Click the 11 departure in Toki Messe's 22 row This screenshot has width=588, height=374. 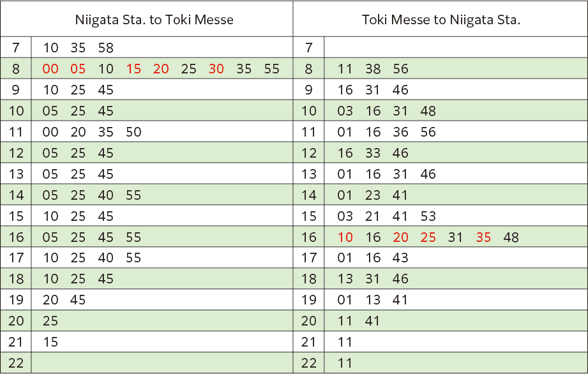[345, 363]
